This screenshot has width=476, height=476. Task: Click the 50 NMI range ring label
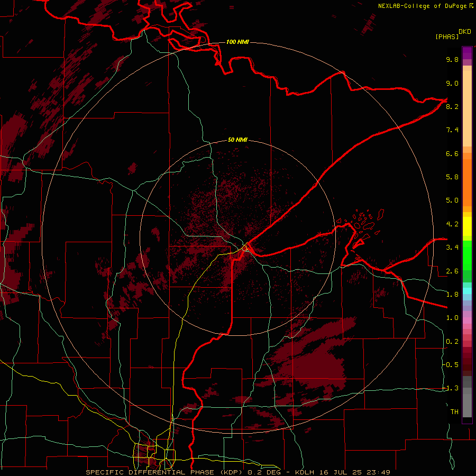click(x=237, y=140)
